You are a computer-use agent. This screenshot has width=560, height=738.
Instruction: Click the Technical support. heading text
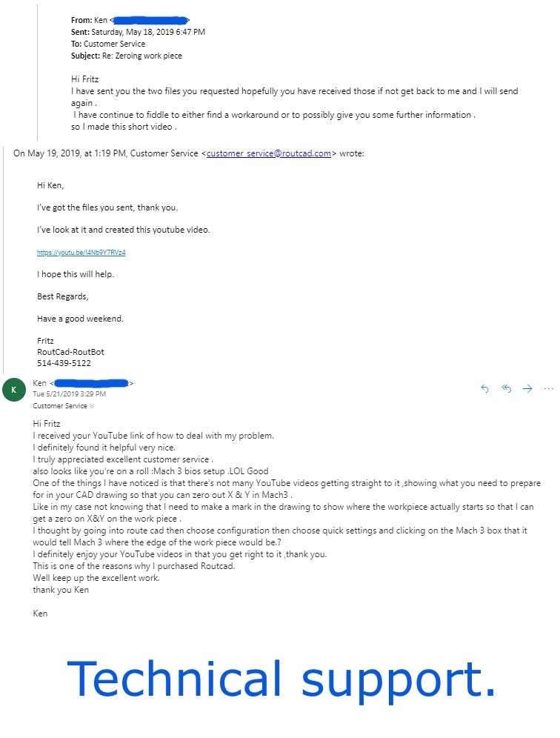[281, 679]
